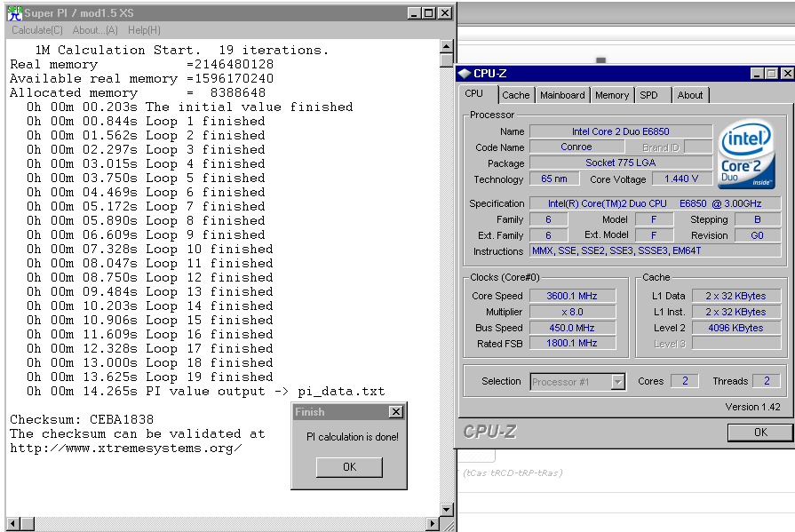
Task: Click the Revision value 'G0'
Action: coord(758,235)
